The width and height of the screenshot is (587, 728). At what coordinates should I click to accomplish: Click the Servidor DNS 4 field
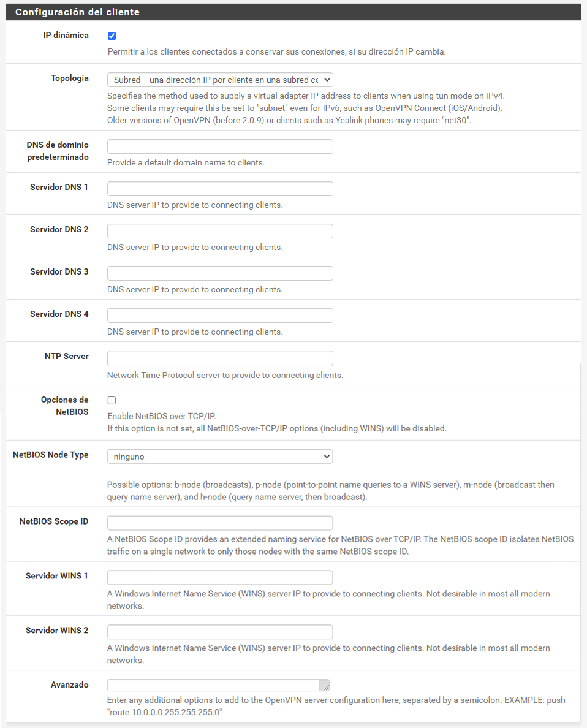pyautogui.click(x=219, y=316)
